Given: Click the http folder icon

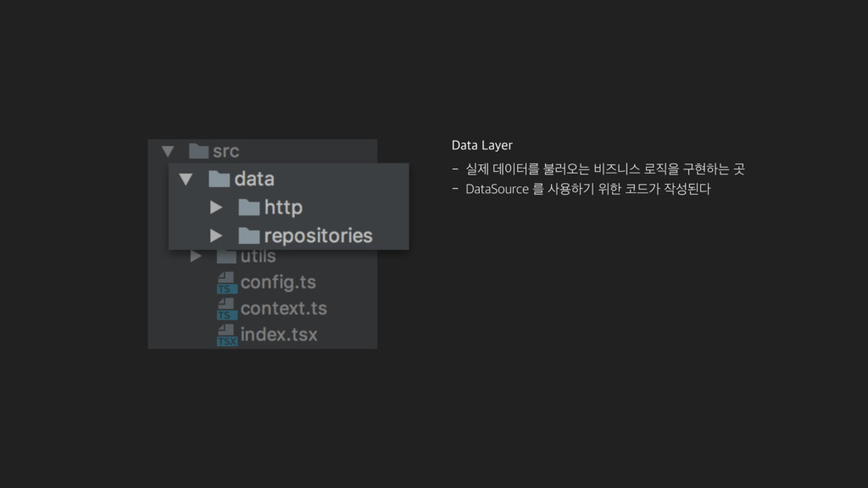Looking at the screenshot, I should coord(249,208).
